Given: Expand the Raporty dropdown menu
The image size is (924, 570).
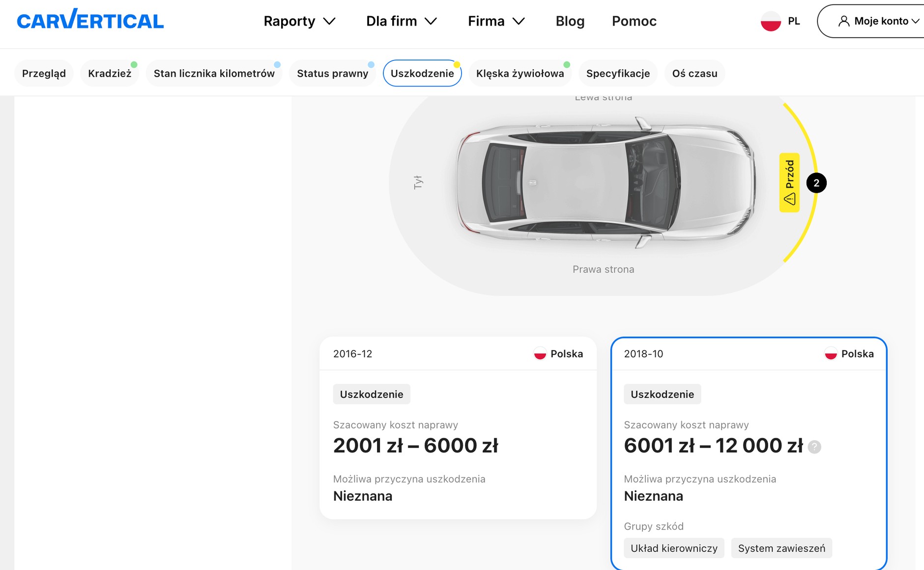Looking at the screenshot, I should (299, 21).
